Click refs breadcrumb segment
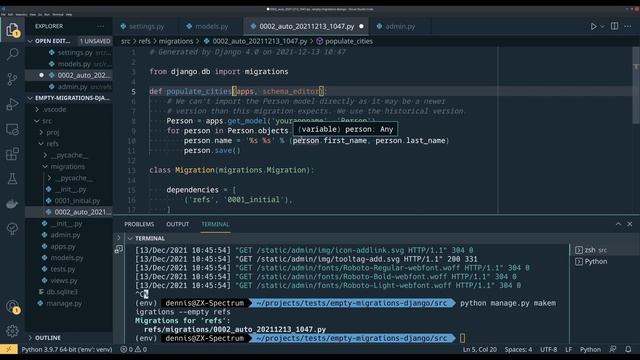The image size is (640, 360). tap(144, 41)
